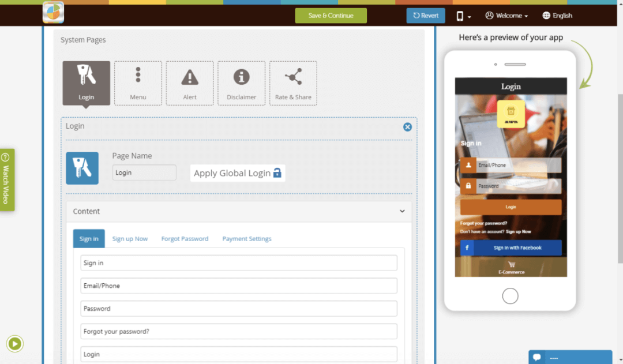
Task: Click the Login page key icon
Action: click(x=82, y=168)
